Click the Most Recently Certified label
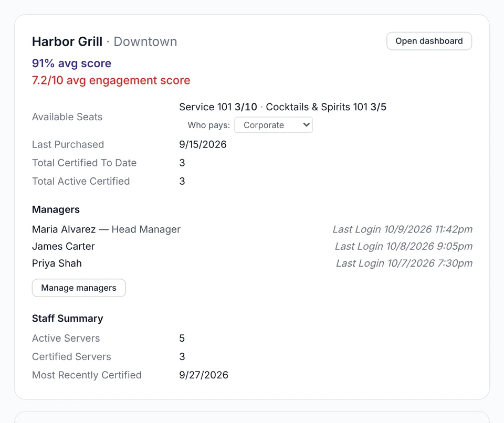 [87, 375]
